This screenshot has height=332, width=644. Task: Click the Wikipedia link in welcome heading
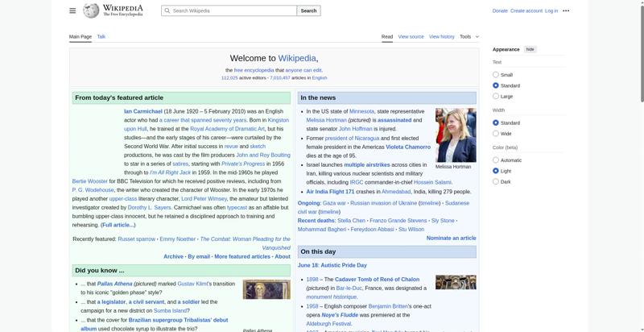(297, 58)
